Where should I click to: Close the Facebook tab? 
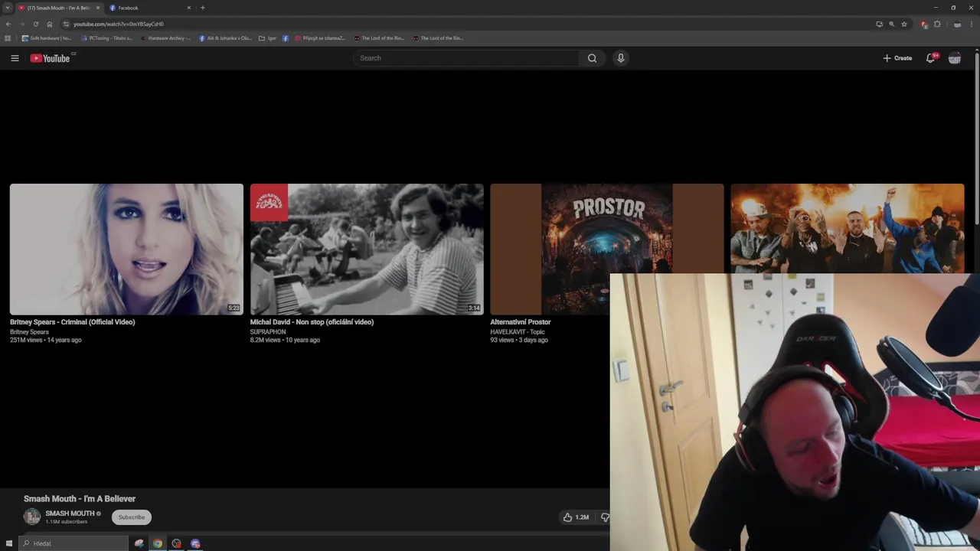188,8
